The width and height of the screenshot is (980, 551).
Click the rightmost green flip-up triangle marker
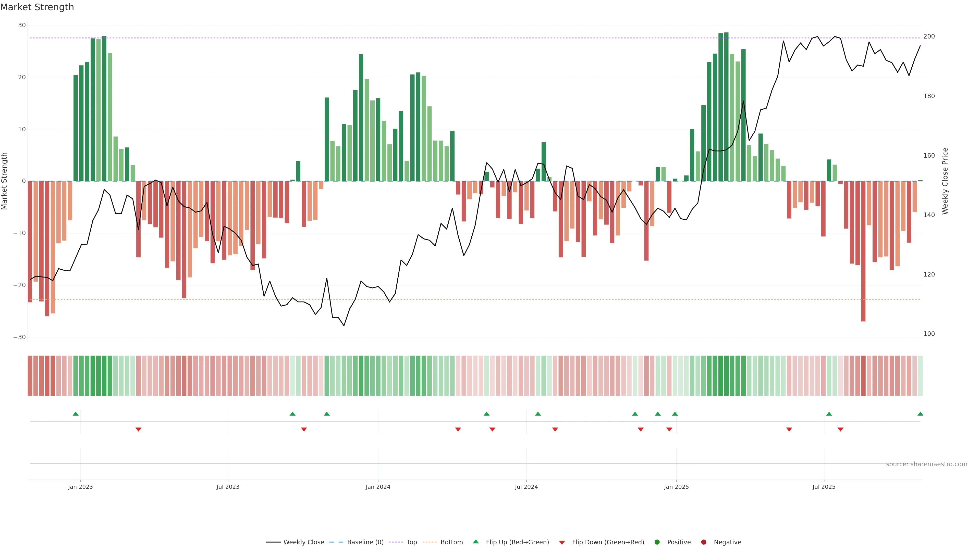pyautogui.click(x=920, y=414)
